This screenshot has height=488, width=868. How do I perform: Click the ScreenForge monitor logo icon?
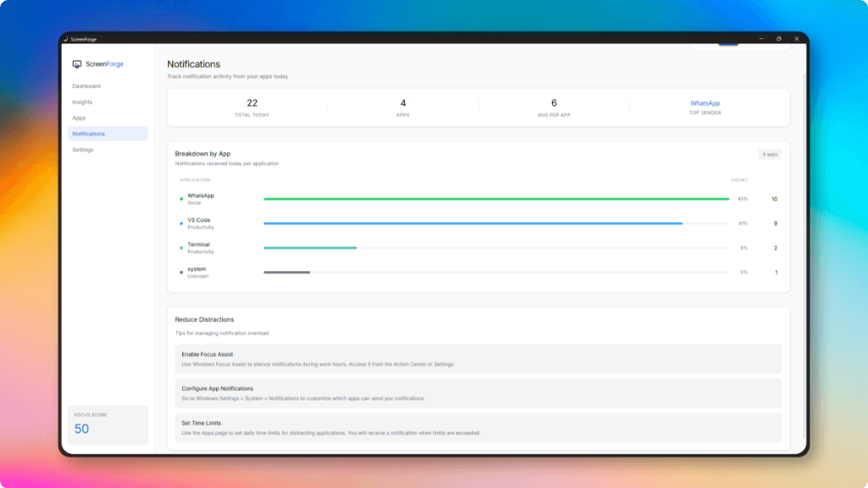point(77,64)
